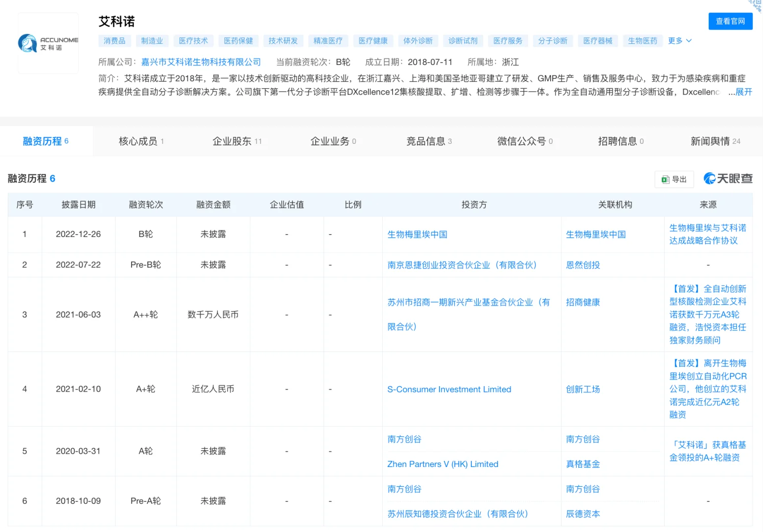Click the 天眼查 logo

[728, 179]
